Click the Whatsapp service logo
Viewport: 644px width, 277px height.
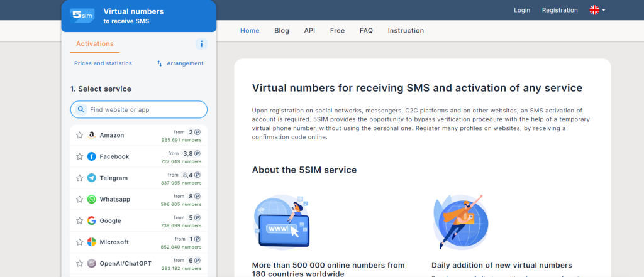[x=92, y=199]
